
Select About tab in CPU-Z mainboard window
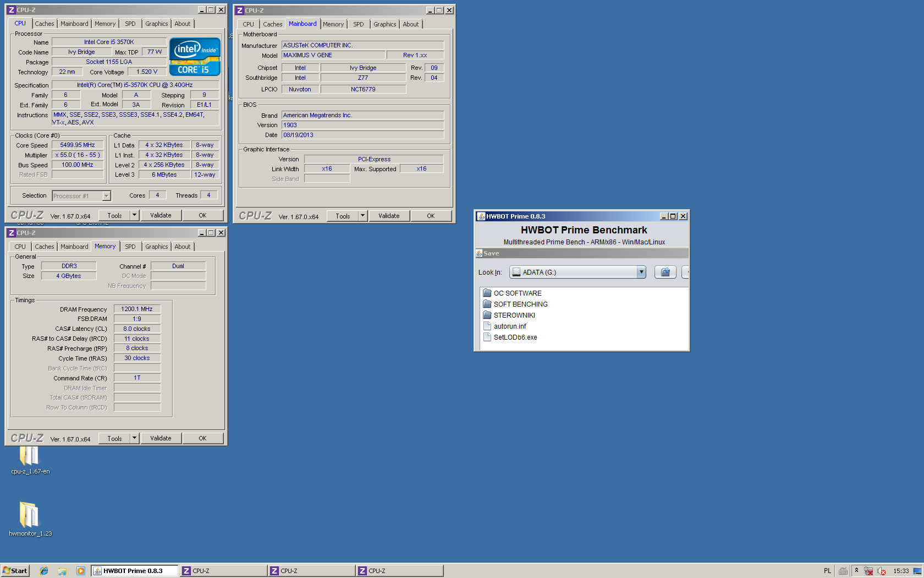(x=411, y=24)
